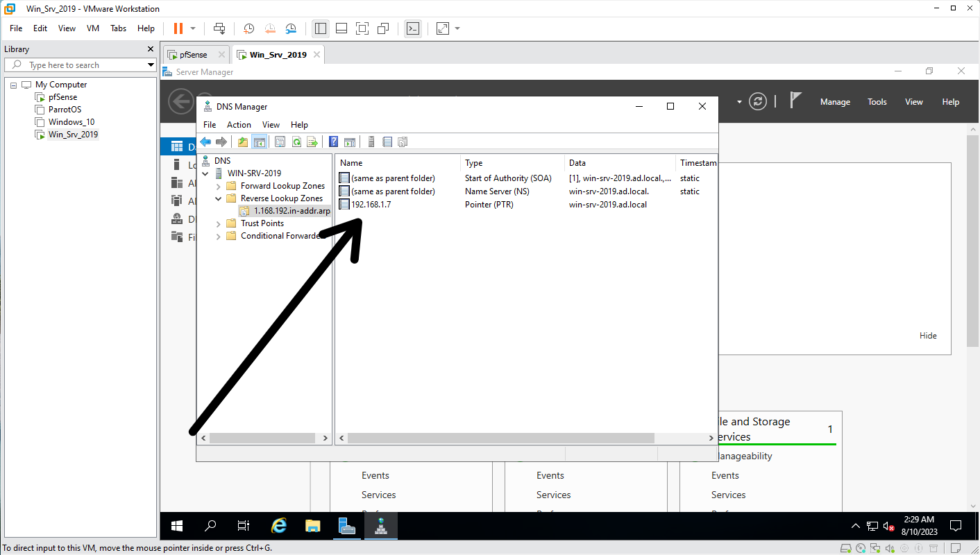Viewport: 980px width, 555px height.
Task: Select Windows_10 in the library
Action: pos(71,122)
